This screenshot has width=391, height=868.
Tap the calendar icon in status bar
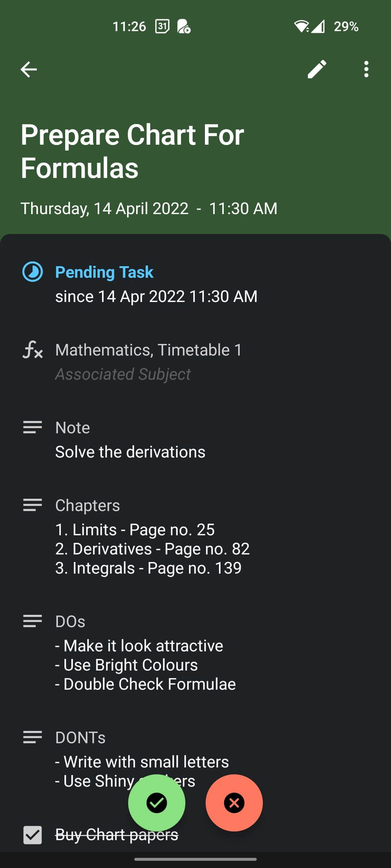(162, 26)
